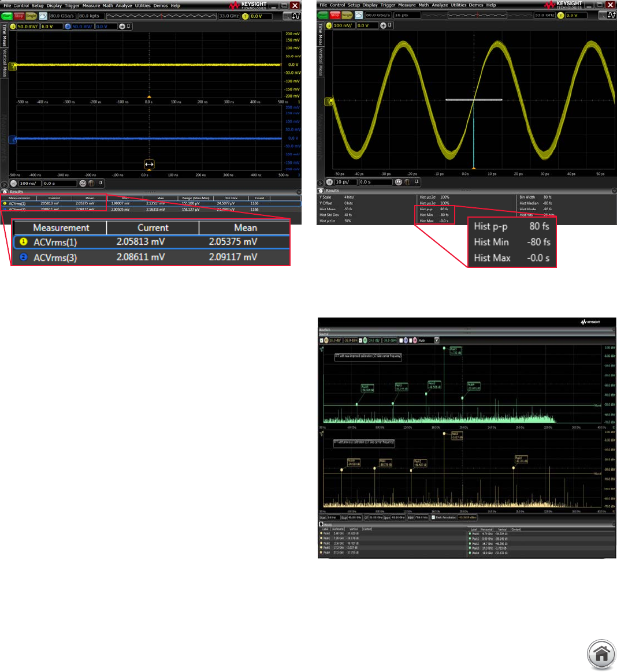
Task: Open Utilities menu in right oscilloscope window
Action: tap(458, 5)
